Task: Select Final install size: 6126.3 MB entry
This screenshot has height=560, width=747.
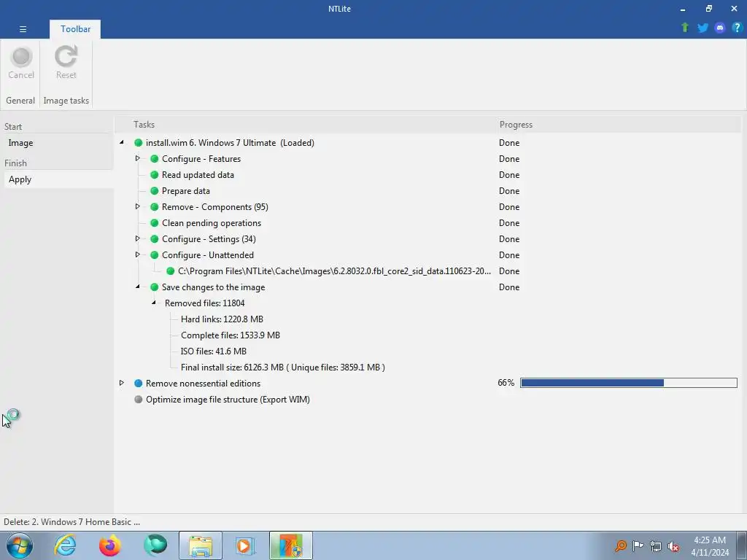Action: tap(282, 367)
